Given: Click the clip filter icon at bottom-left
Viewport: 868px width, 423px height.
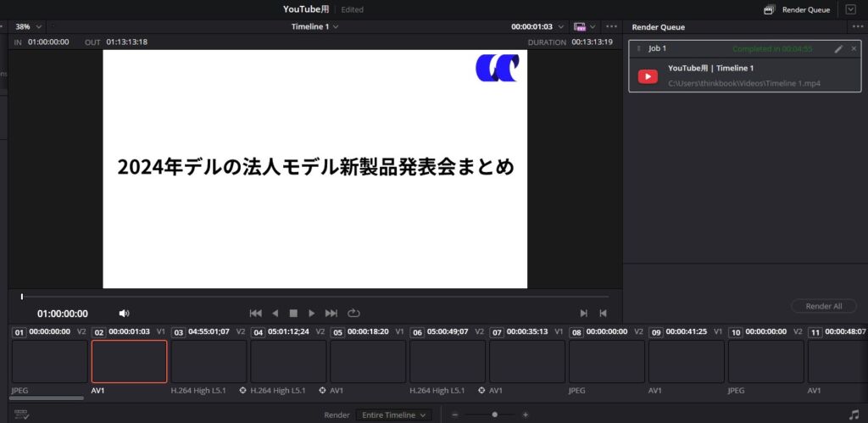Looking at the screenshot, I should pos(21,415).
